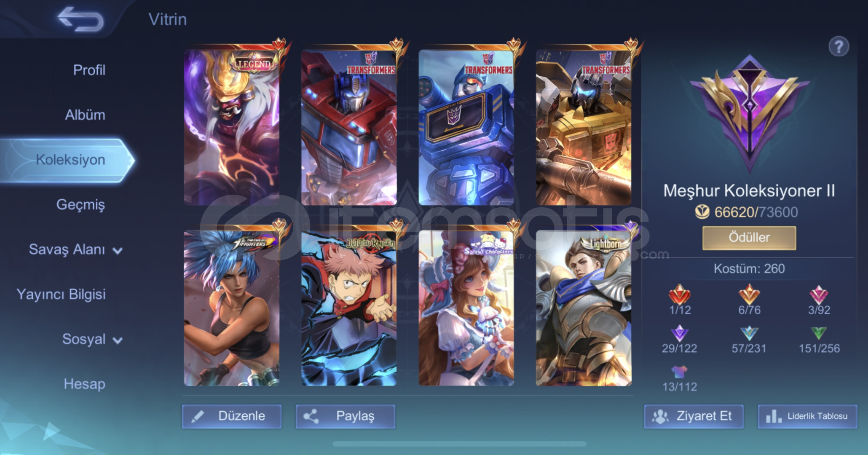Select the blue gem tier icon 57/231
The image size is (868, 455).
pyautogui.click(x=749, y=333)
